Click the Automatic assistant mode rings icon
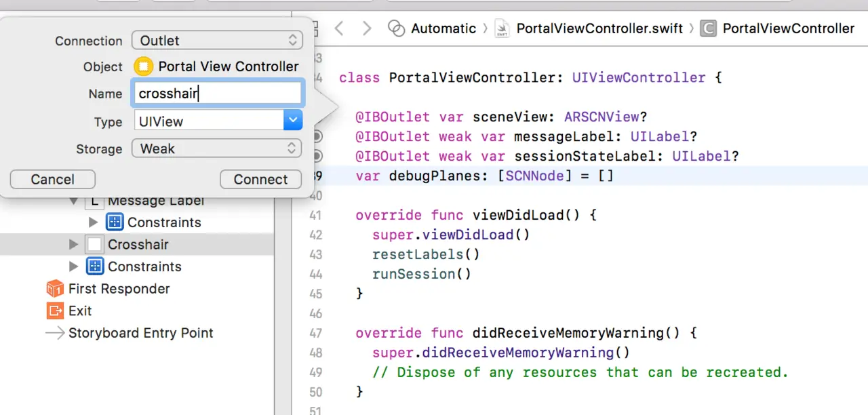Viewport: 868px width, 415px height. pos(396,28)
